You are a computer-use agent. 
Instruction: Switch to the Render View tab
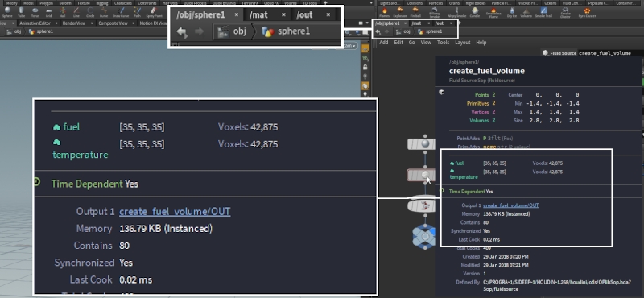click(73, 23)
